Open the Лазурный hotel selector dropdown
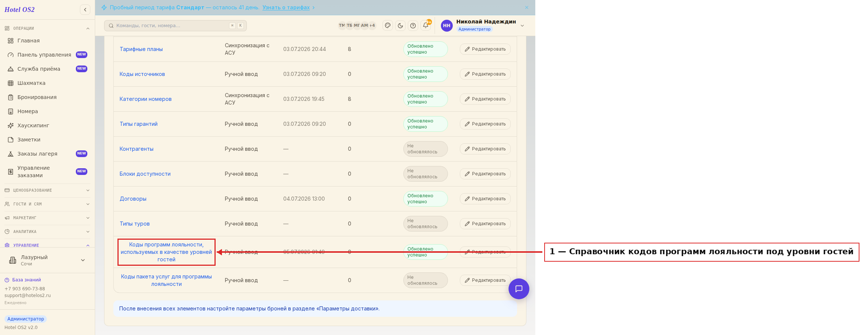The image size is (868, 335). point(47,260)
